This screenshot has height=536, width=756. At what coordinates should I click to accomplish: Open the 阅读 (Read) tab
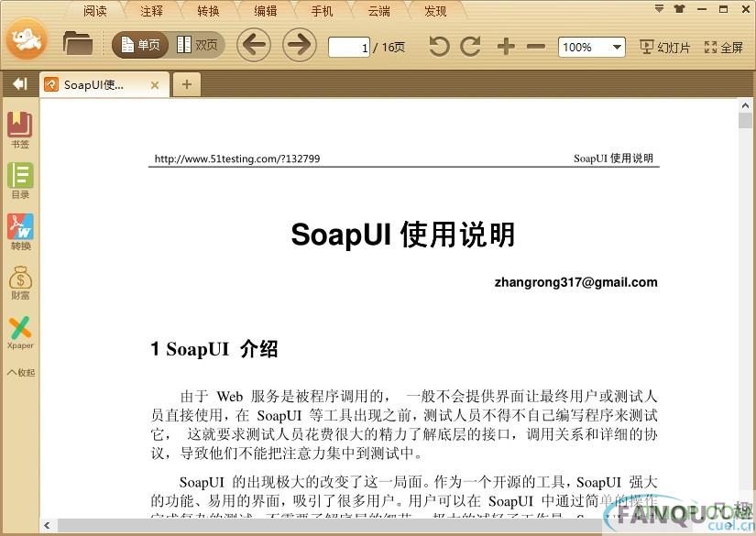point(95,11)
